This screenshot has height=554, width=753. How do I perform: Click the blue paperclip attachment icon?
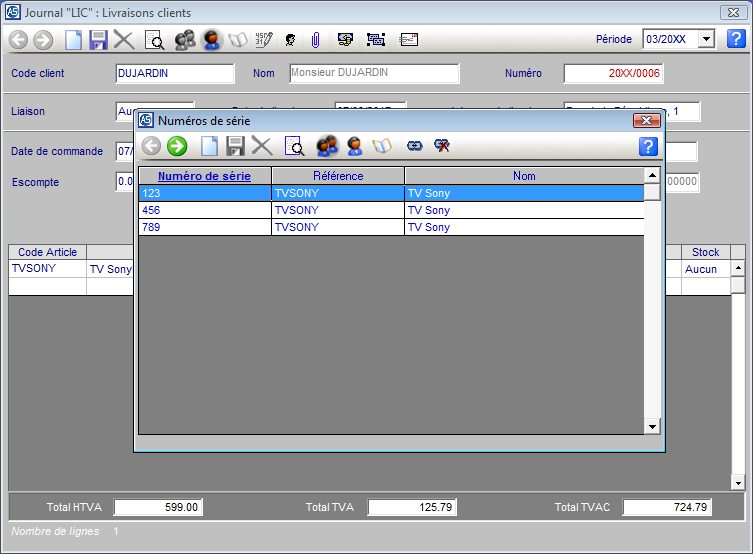[x=314, y=40]
